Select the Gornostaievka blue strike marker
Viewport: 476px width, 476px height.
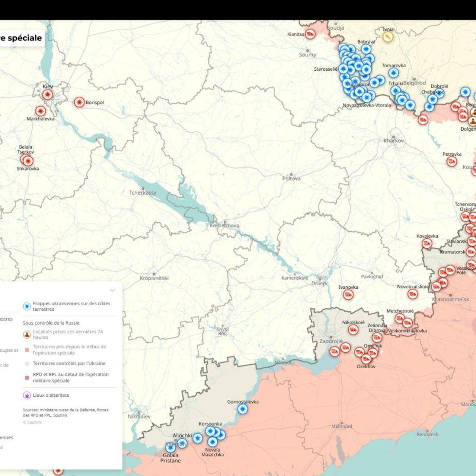(x=242, y=409)
